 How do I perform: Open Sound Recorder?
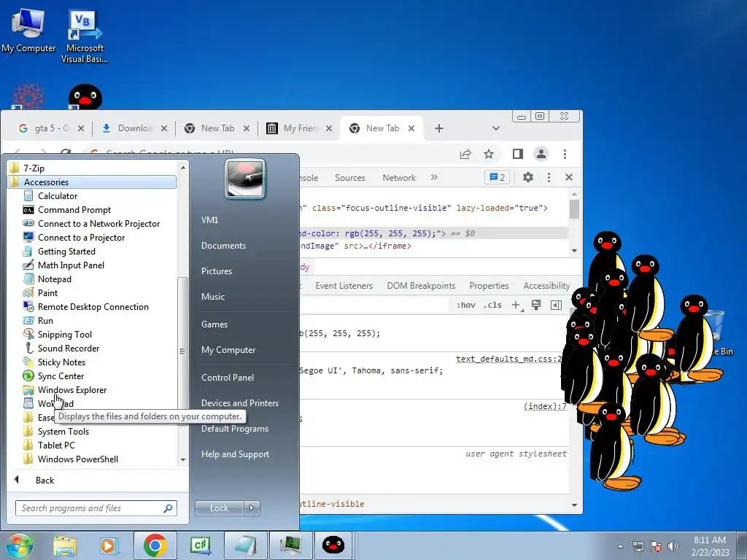(68, 348)
